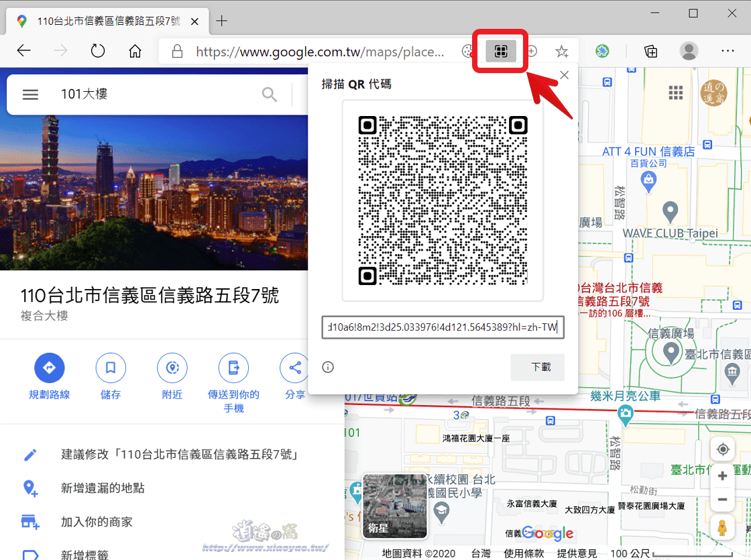Open the user profile avatar
This screenshot has width=751, height=560.
coord(689,51)
